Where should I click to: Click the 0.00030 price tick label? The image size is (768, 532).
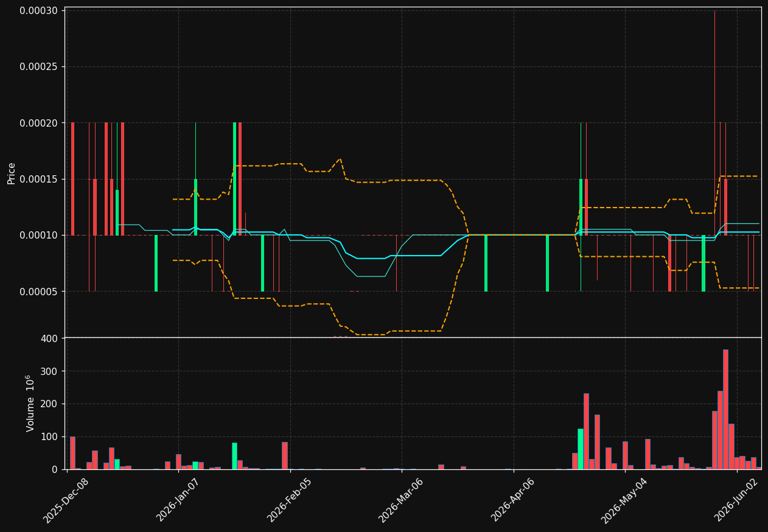(x=38, y=11)
